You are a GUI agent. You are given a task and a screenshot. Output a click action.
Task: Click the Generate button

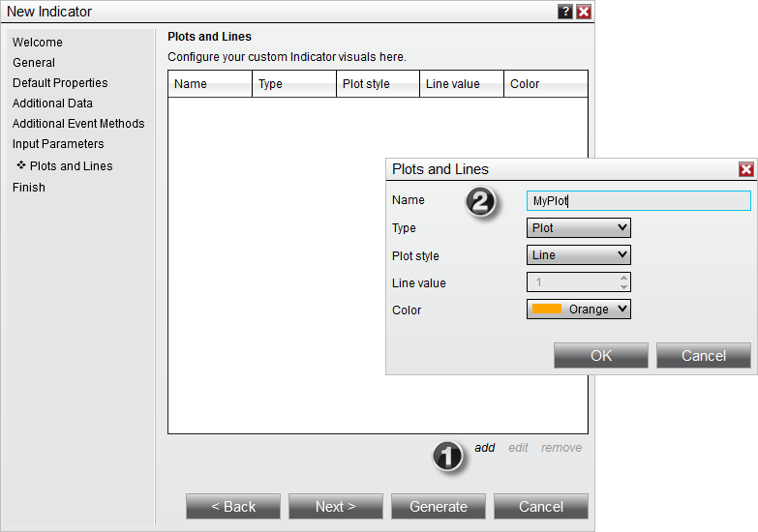[439, 507]
